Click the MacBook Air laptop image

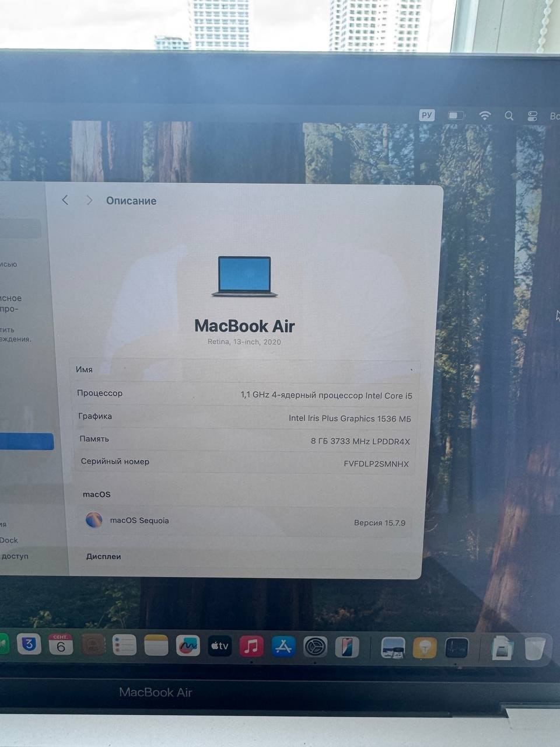coord(244,277)
